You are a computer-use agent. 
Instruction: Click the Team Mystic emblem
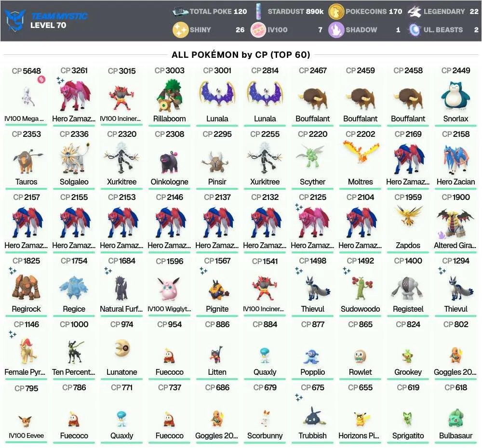click(x=15, y=20)
